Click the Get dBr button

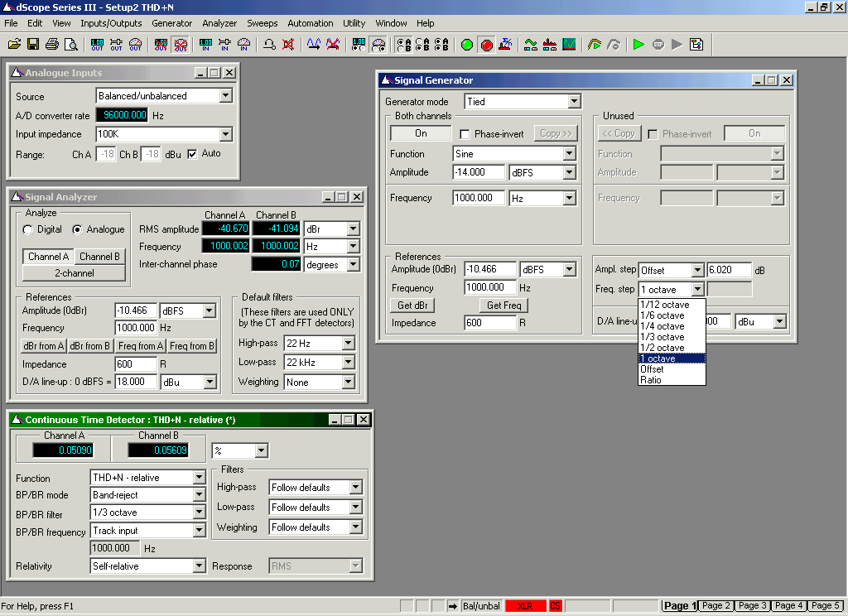pyautogui.click(x=412, y=306)
